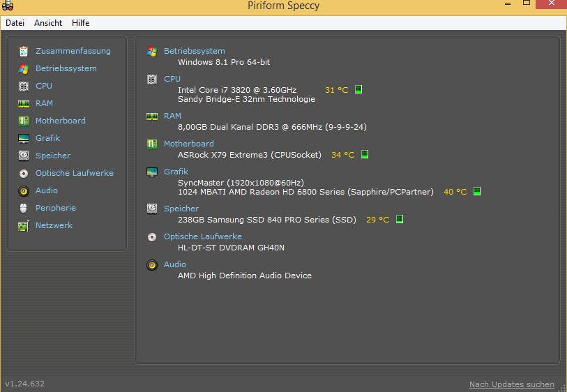Open Audio section in sidebar

[x=47, y=190]
